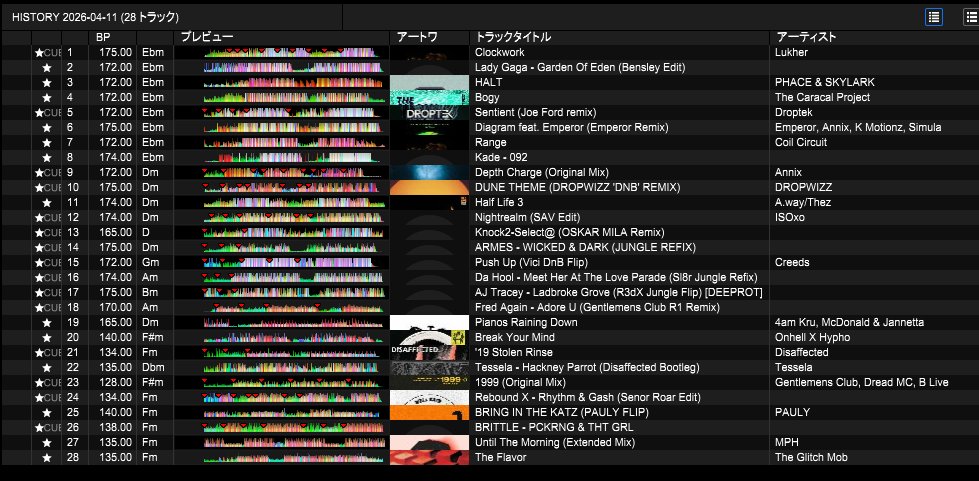
Task: Click artist PHACE & SKYLARK
Action: (825, 82)
